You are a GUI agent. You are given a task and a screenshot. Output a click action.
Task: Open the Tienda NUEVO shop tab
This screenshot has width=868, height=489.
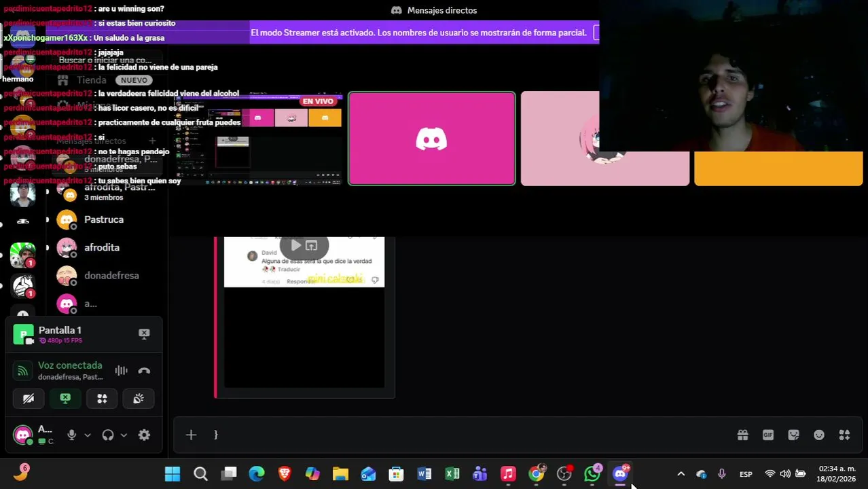[107, 80]
